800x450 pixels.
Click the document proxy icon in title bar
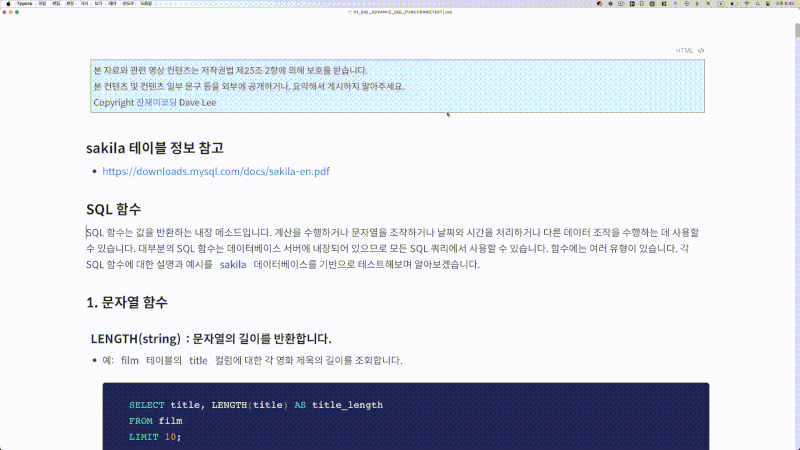(x=350, y=12)
